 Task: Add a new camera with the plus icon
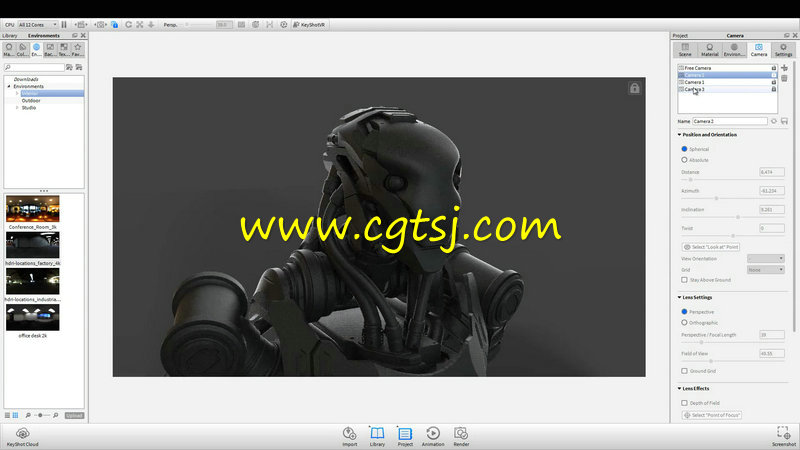[x=784, y=68]
